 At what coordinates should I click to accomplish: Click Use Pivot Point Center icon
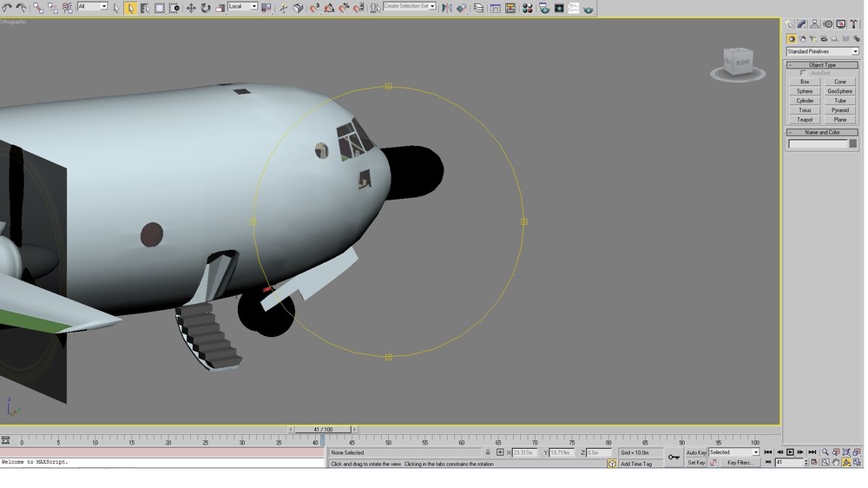(x=266, y=8)
